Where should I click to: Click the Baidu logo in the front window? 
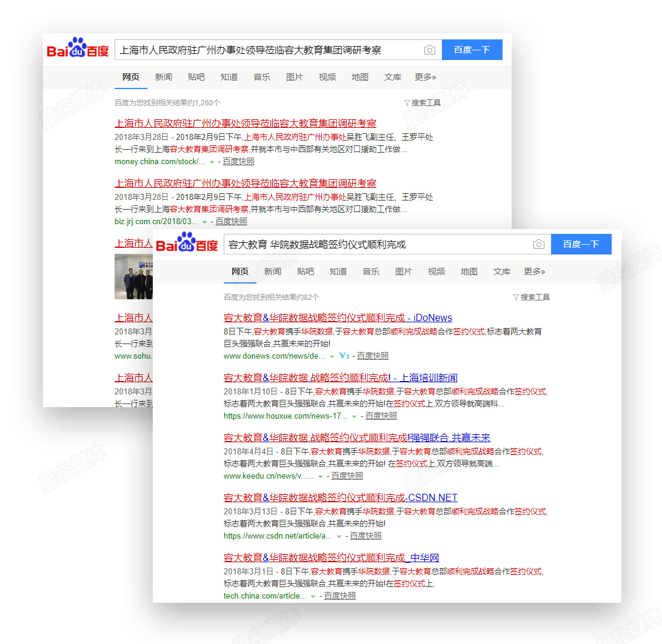[x=187, y=242]
